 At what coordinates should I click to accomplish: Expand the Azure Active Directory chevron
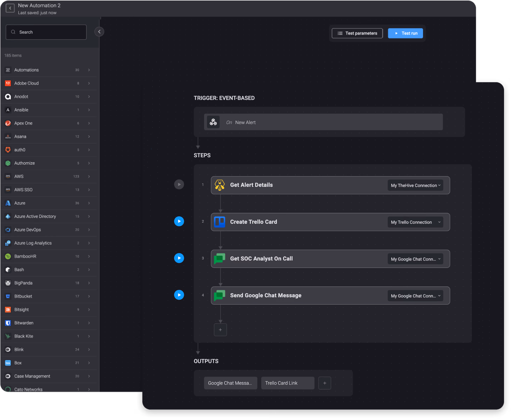point(89,216)
